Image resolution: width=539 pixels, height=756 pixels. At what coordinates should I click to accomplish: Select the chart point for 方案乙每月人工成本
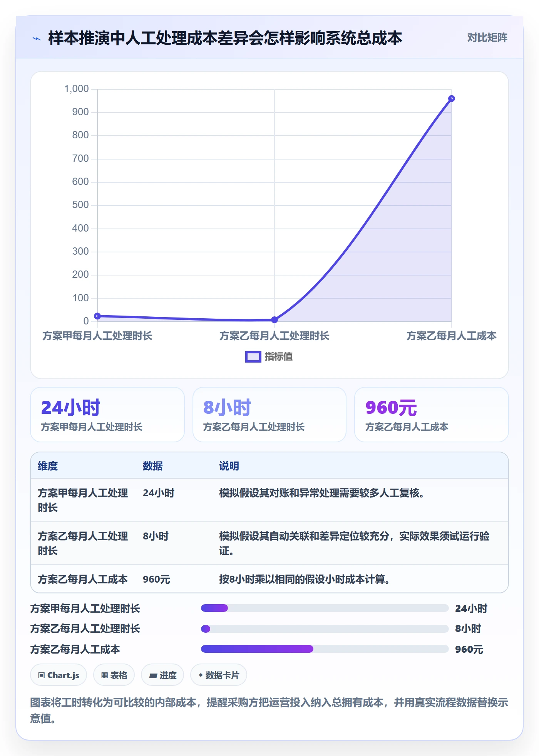tap(452, 99)
